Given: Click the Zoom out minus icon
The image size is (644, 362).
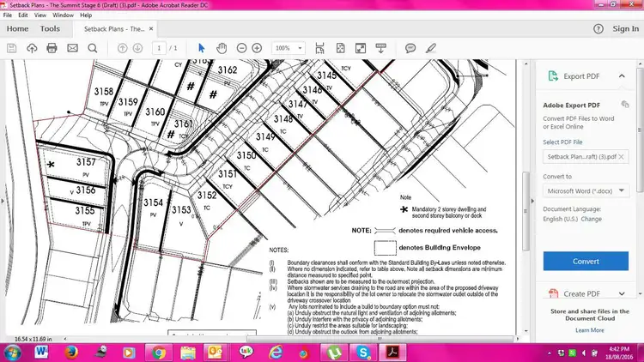Looking at the screenshot, I should pos(242,48).
